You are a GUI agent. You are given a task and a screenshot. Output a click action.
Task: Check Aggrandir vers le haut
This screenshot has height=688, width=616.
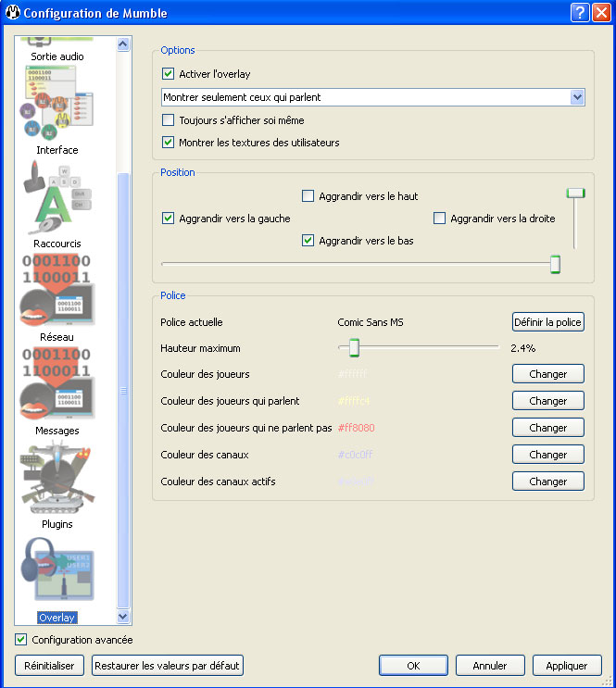308,195
